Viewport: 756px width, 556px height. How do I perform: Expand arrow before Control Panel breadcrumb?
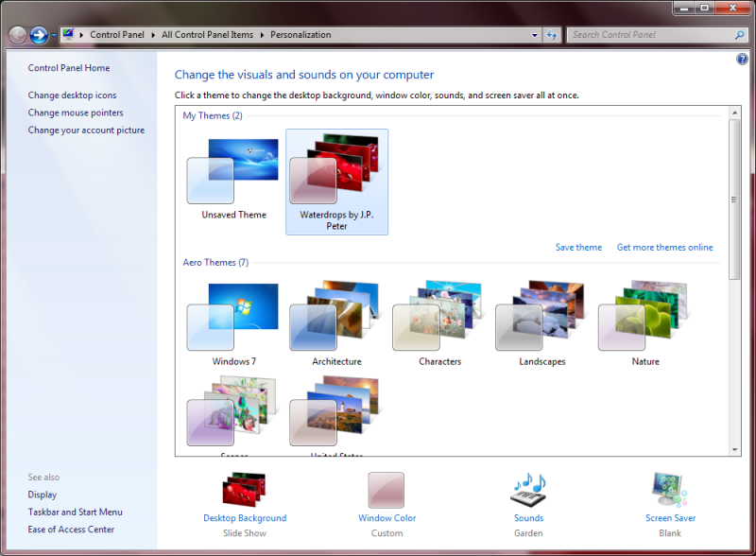81,35
